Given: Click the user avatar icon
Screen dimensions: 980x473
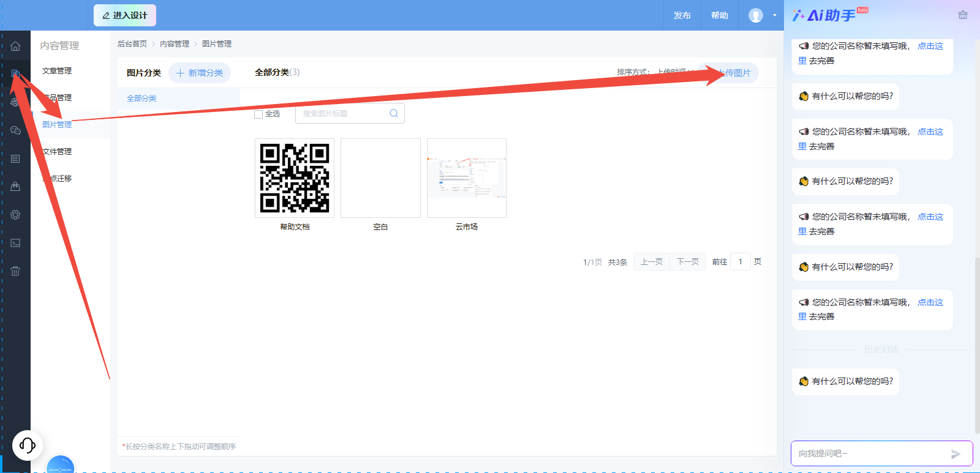Looking at the screenshot, I should tap(756, 15).
